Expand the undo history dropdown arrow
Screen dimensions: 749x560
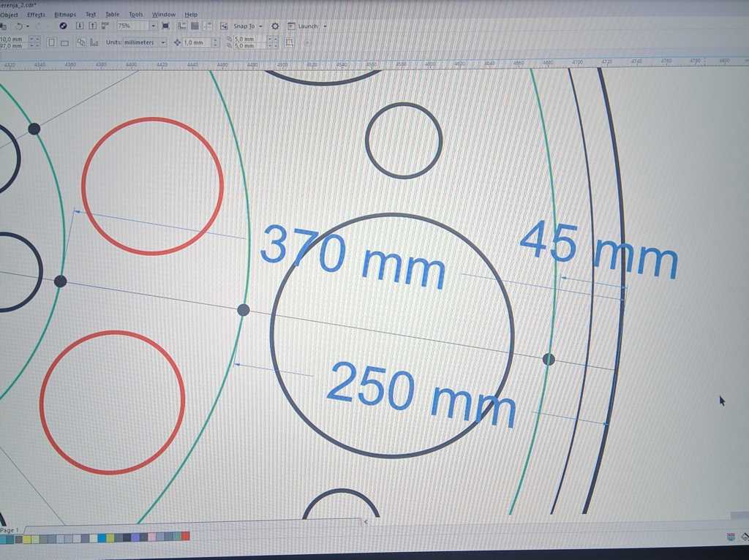pos(28,26)
